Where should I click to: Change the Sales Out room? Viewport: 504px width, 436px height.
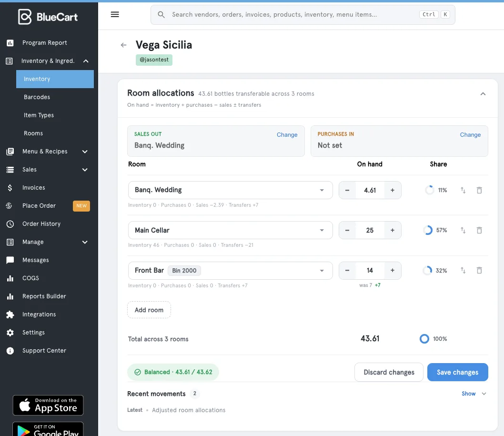click(287, 135)
